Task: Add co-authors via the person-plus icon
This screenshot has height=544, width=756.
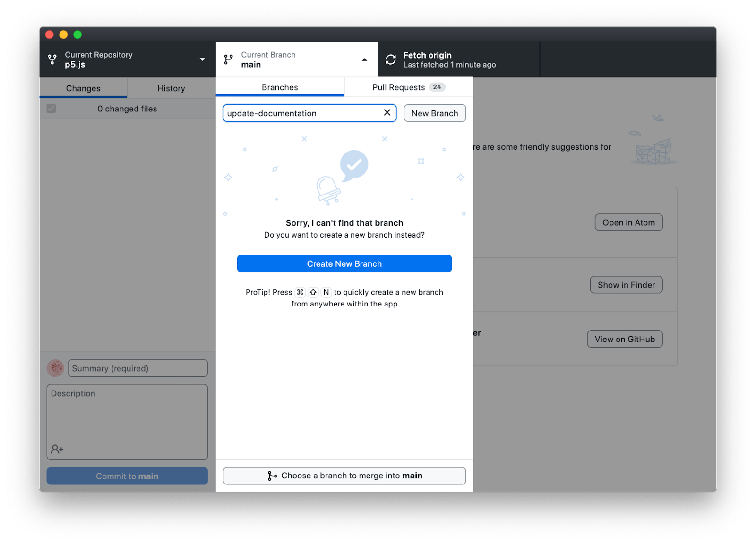Action: (57, 449)
